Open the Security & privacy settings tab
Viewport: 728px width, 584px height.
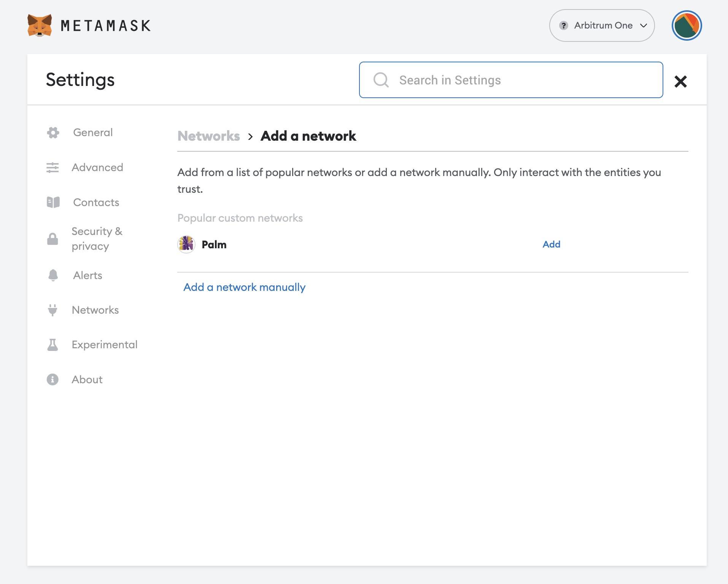point(97,239)
